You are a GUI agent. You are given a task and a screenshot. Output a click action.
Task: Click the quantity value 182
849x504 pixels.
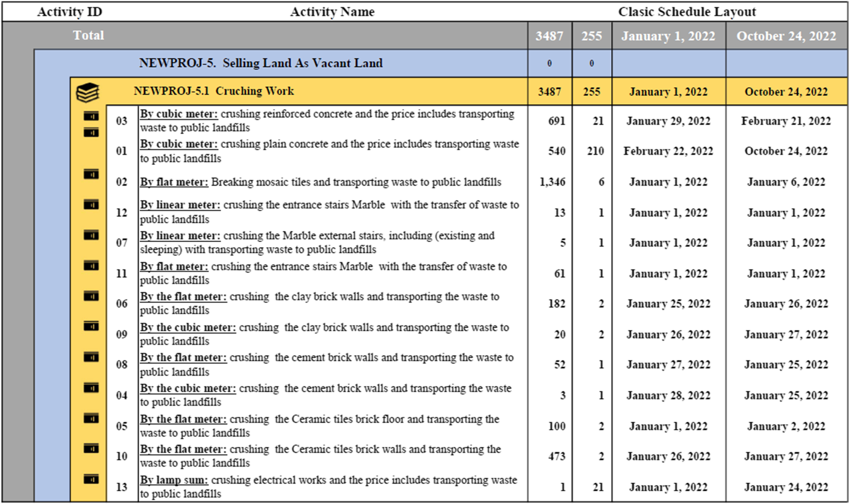coord(557,304)
